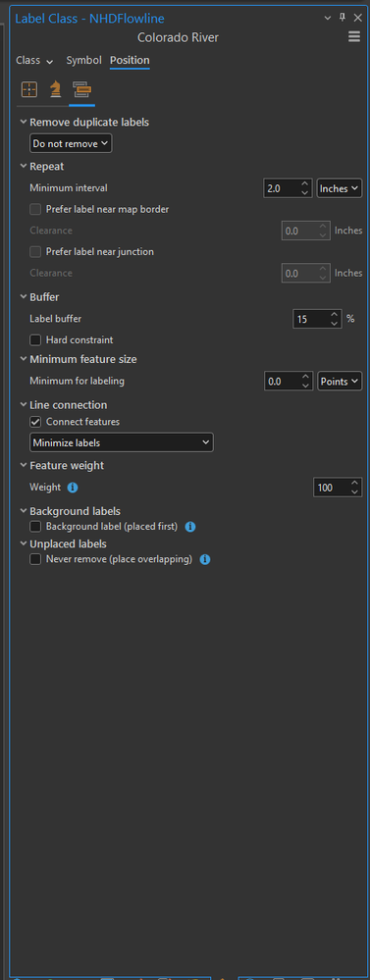Collapse the Unplaced labels section

tap(24, 543)
